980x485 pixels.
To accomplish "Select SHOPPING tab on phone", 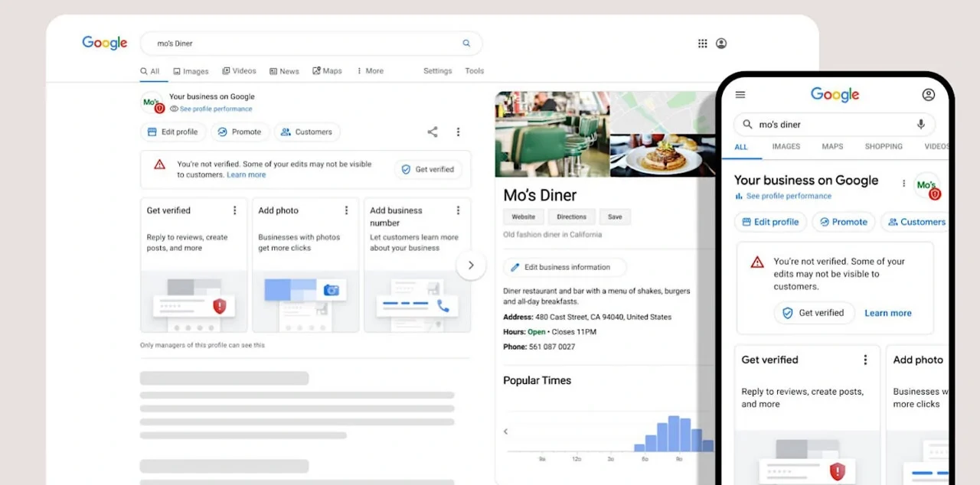I will [884, 146].
